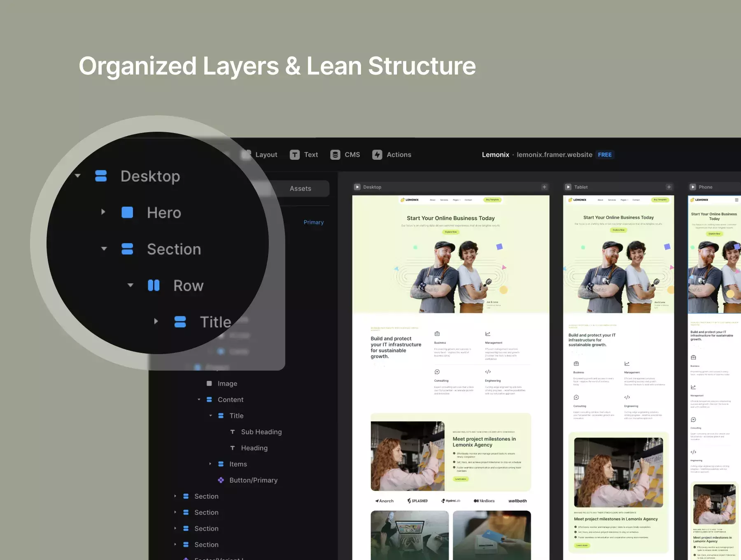The height and width of the screenshot is (560, 741).
Task: Click the Button/Primary component icon
Action: [x=221, y=480]
